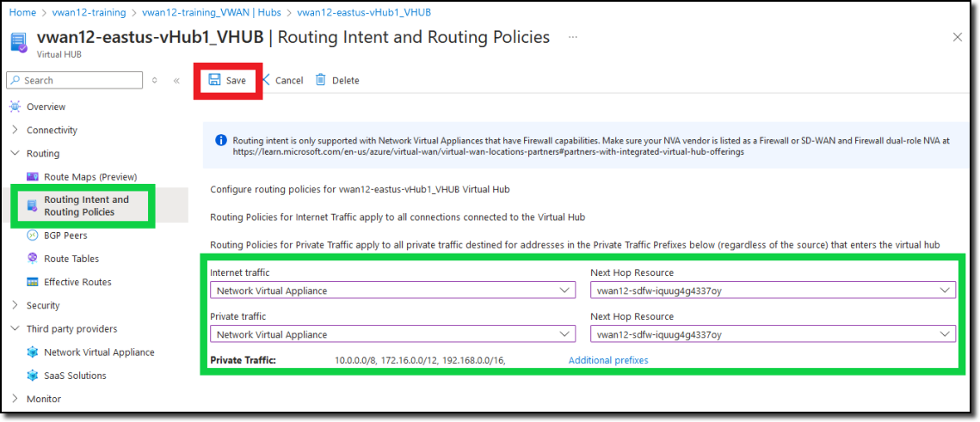Image resolution: width=980 pixels, height=422 pixels.
Task: Open vwan12-training_VWAN | Hubs breadcrumb
Action: click(212, 12)
